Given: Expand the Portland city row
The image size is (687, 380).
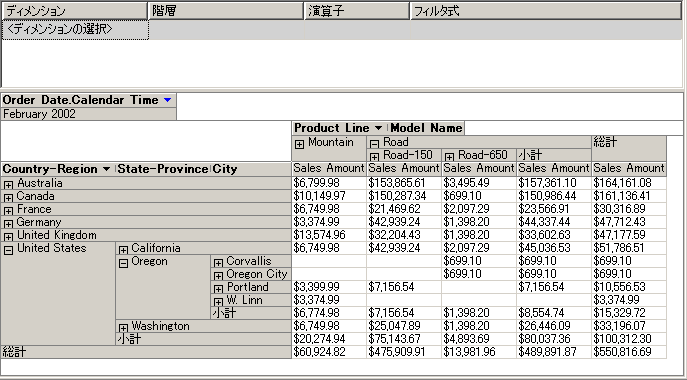Looking at the screenshot, I should click(x=218, y=289).
